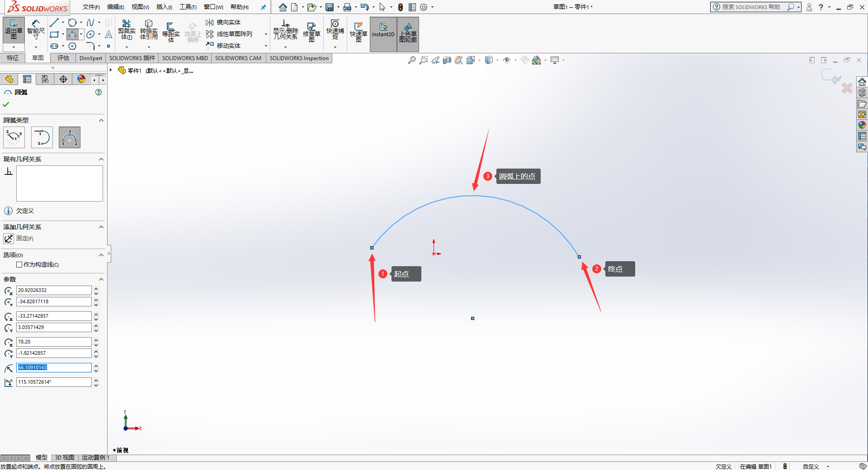This screenshot has height=470, width=868.
Task: Open the 3D 视图 bottom tab
Action: click(x=65, y=457)
